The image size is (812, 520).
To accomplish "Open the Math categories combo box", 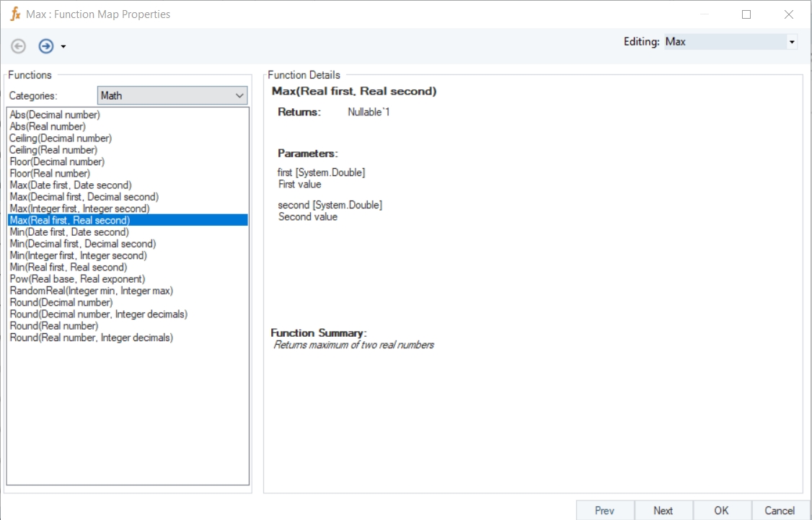I will (x=172, y=95).
